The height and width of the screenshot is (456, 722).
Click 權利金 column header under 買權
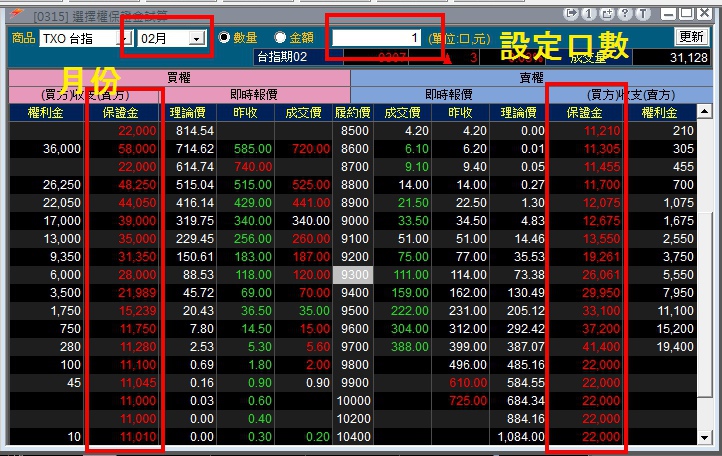click(x=46, y=112)
